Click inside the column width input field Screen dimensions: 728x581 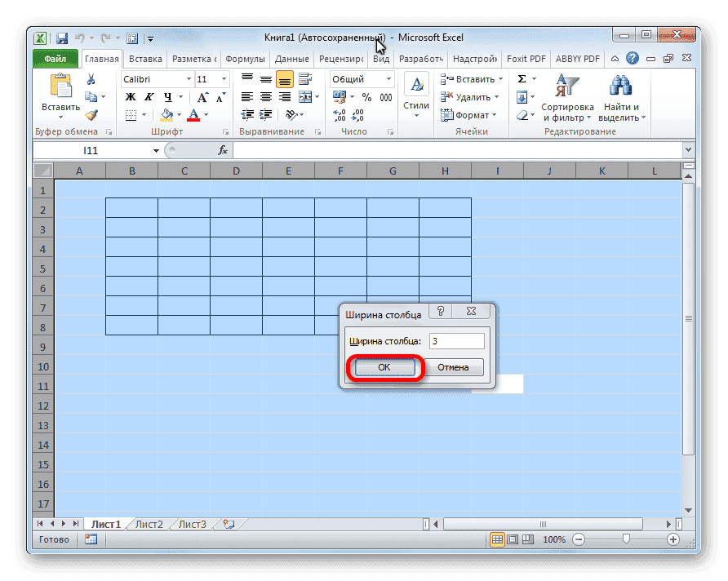coord(455,340)
